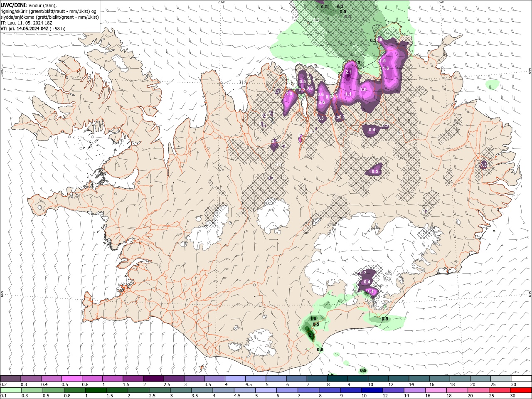Click the 15W longitude label
Image resolution: width=532 pixels, height=399 pixels.
click(440, 2)
